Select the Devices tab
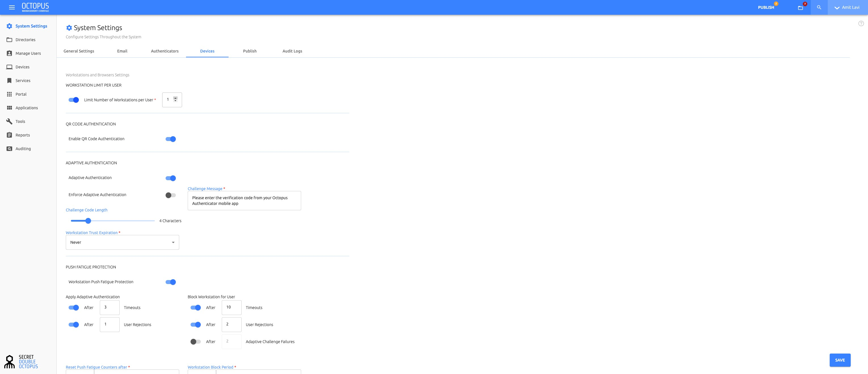 point(207,51)
